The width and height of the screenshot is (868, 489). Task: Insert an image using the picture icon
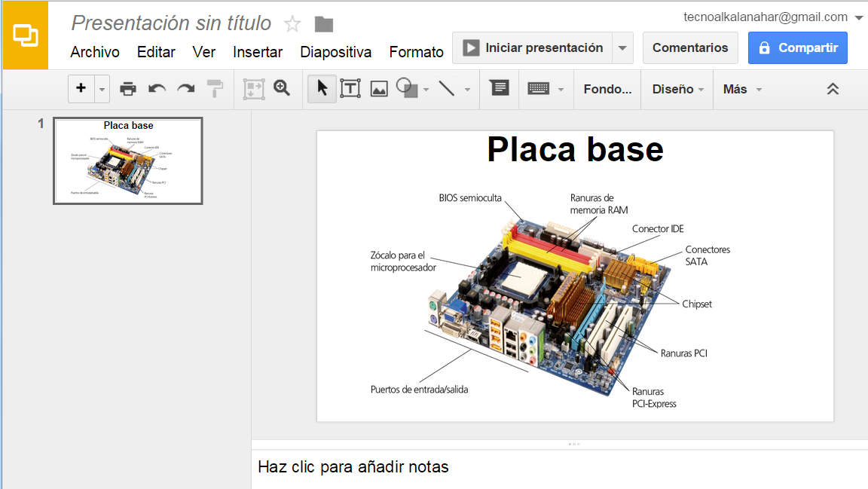[378, 89]
